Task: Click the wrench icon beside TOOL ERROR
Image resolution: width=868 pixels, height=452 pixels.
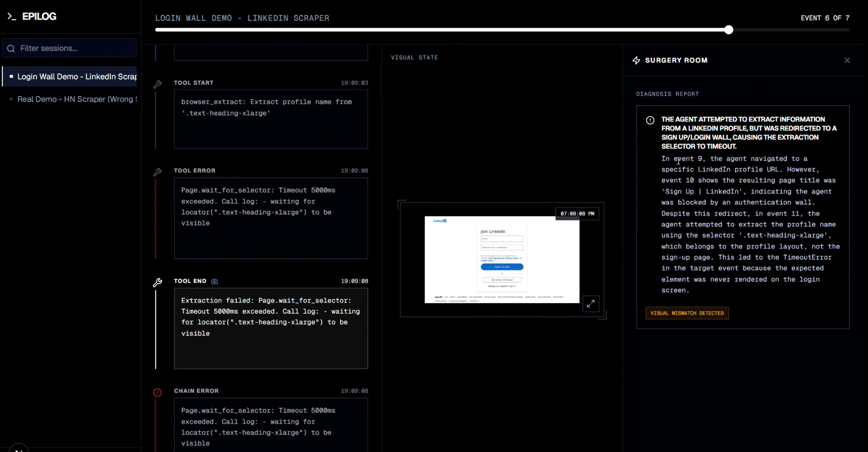Action: click(157, 172)
